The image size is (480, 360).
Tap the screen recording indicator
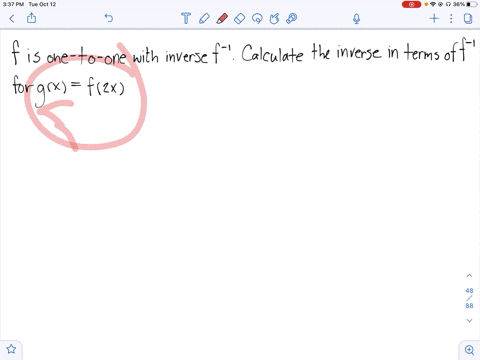click(x=411, y=4)
